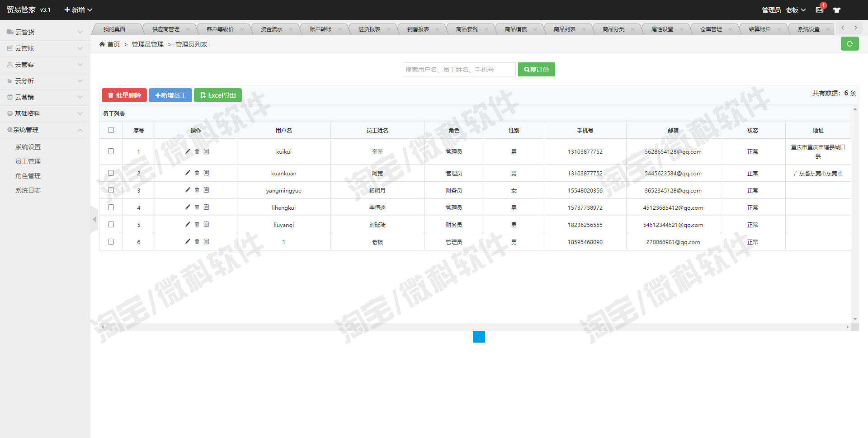868x438 pixels.
Task: Open the mail notifications icon
Action: tap(820, 9)
